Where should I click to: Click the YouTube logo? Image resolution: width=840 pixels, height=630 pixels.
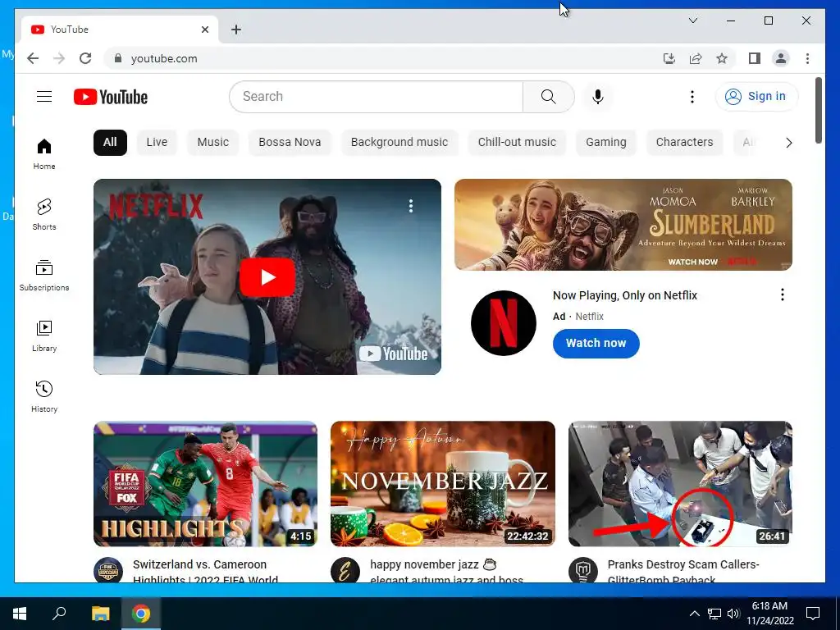point(111,97)
